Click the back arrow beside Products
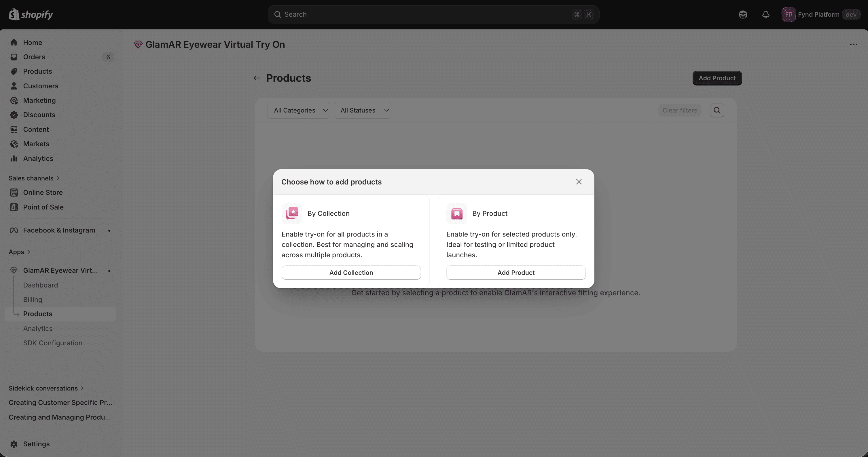The height and width of the screenshot is (457, 868). (257, 78)
